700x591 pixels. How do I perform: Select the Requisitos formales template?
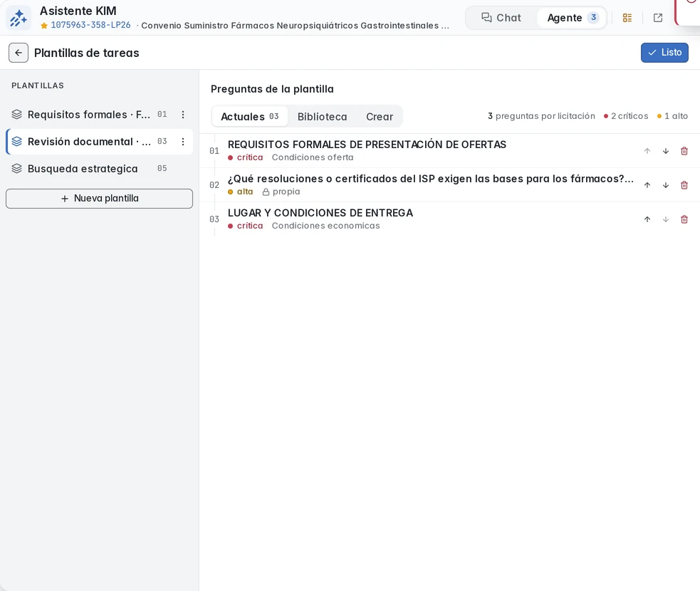(89, 115)
